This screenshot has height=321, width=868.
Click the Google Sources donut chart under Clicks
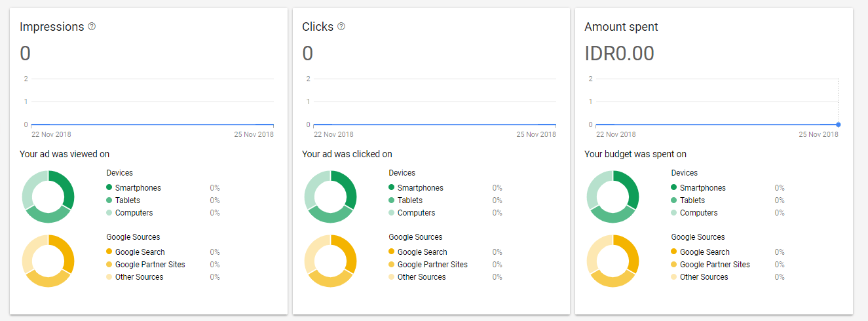[x=331, y=261]
